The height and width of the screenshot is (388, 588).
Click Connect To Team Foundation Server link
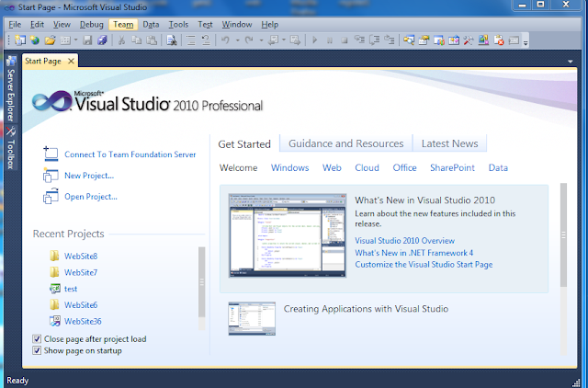click(130, 154)
